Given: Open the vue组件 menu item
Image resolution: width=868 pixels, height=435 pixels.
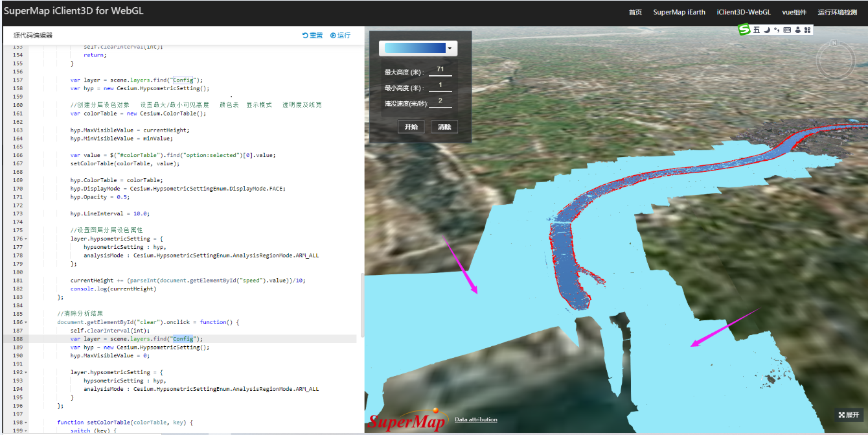Looking at the screenshot, I should coord(794,12).
